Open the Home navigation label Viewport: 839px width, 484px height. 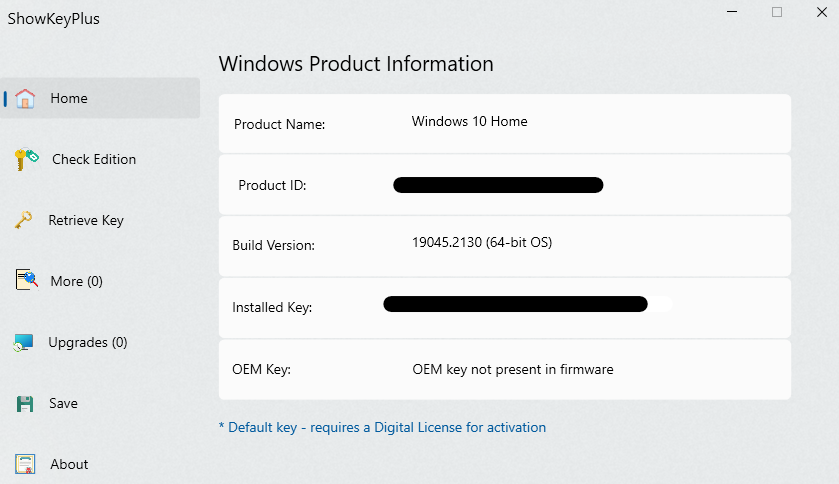coord(69,98)
